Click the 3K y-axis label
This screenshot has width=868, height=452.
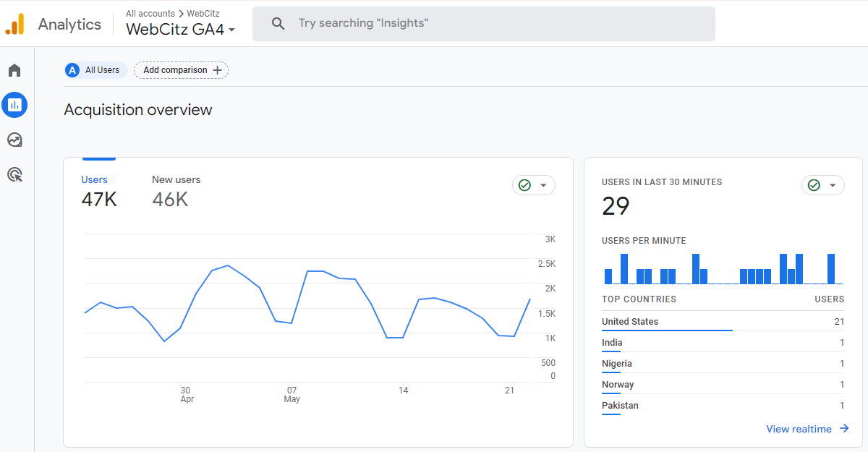point(550,239)
